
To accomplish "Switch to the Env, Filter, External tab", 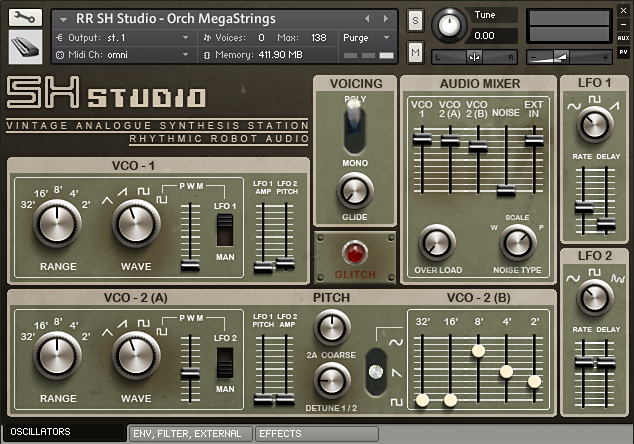I will pyautogui.click(x=190, y=434).
